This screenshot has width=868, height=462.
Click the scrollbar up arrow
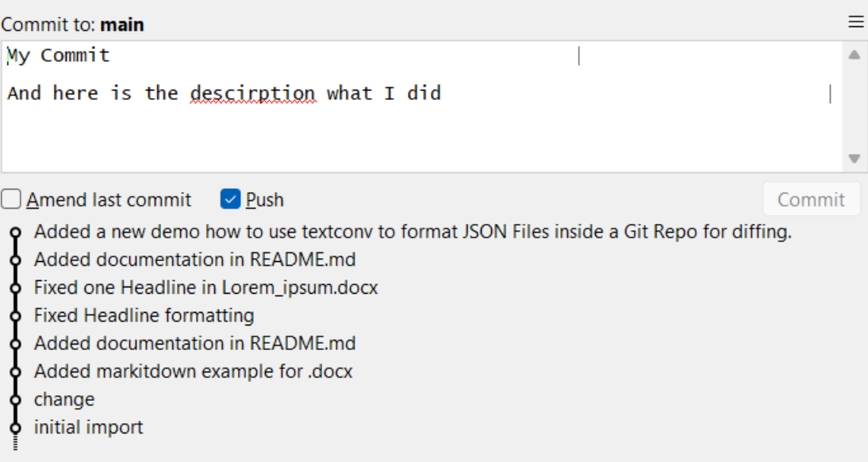(x=855, y=54)
